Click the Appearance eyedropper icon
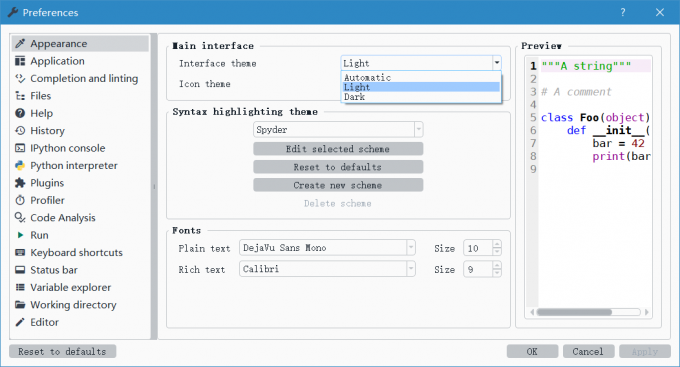The image size is (680, 367). tap(20, 43)
